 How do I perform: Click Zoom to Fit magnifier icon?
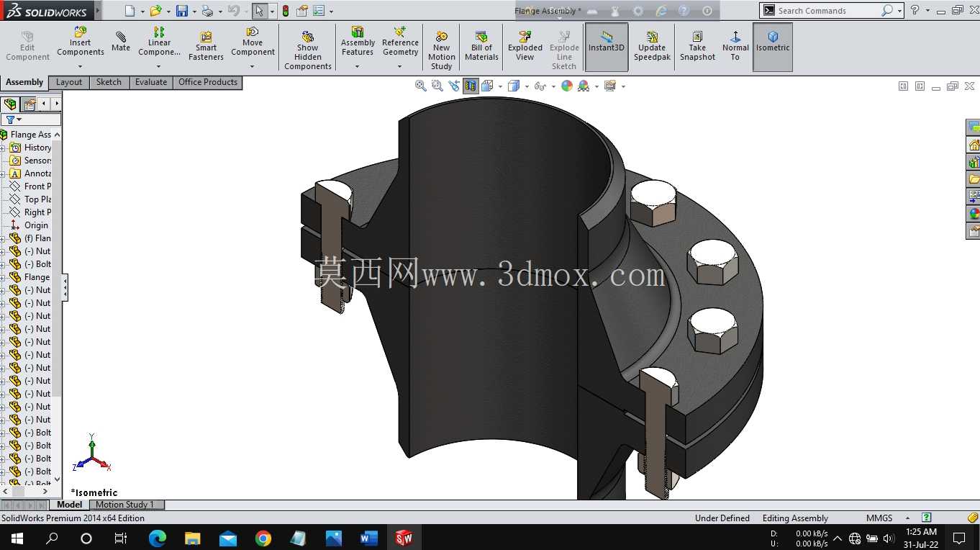421,86
